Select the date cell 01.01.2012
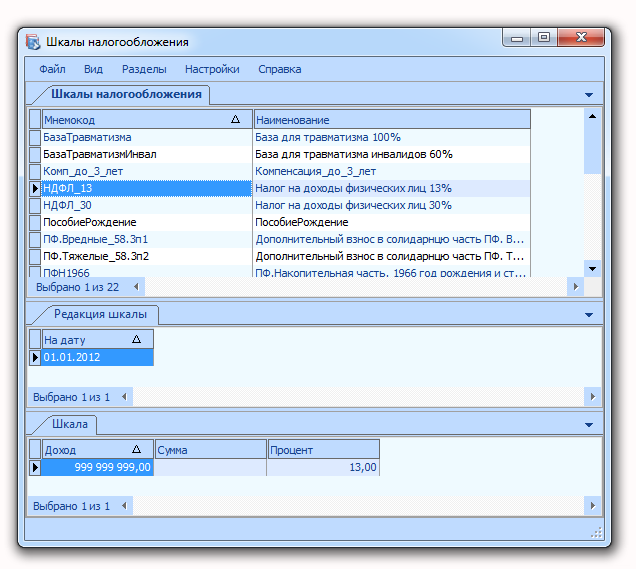The height and width of the screenshot is (569, 636). (x=97, y=357)
